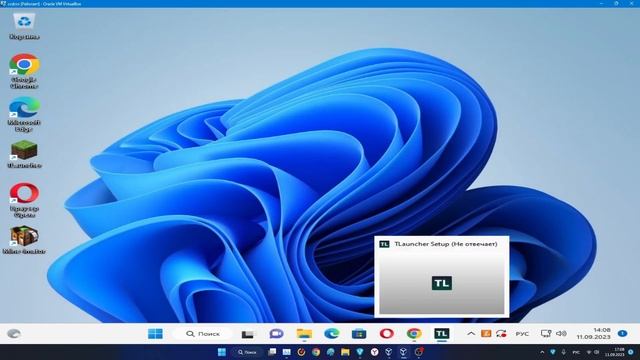Expand hidden icons in host system tray
640x360 pixels.
[542, 352]
